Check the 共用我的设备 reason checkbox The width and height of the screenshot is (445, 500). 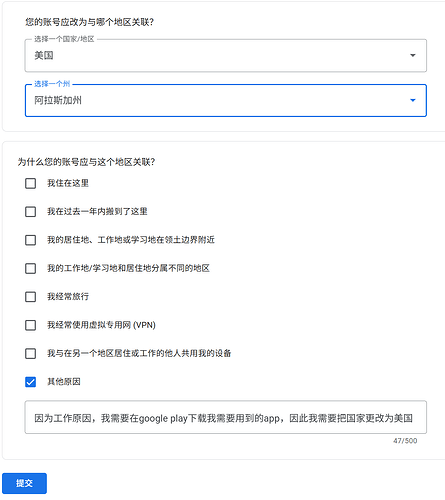coord(31,353)
